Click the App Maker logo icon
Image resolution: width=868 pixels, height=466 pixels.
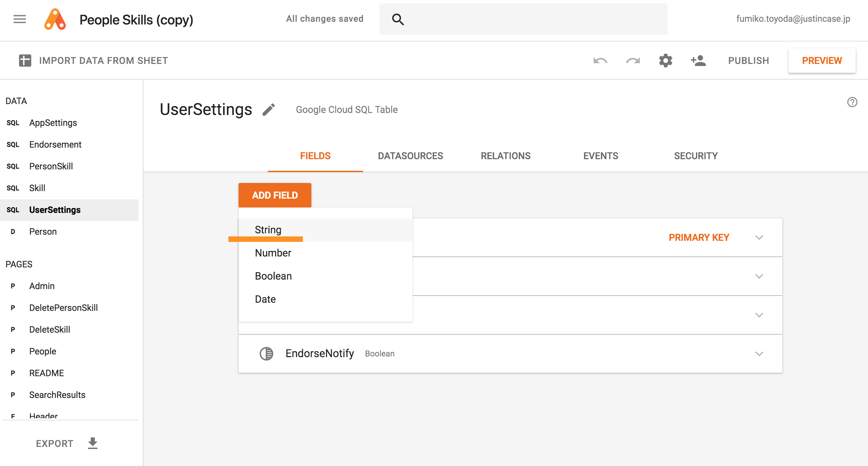coord(55,19)
